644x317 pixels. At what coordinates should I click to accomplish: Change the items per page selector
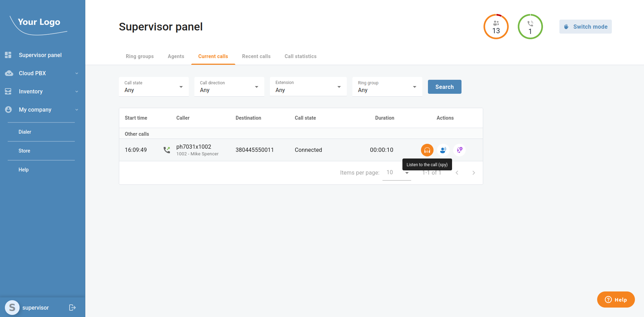coord(397,172)
